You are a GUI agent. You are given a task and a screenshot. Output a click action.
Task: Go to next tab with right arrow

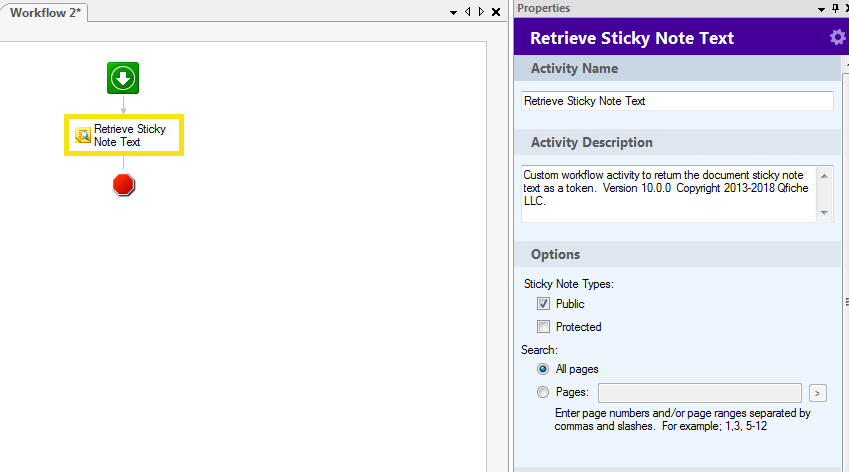coord(481,11)
